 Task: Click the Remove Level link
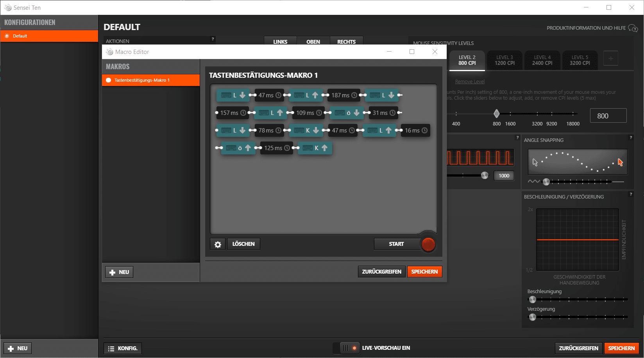click(x=470, y=82)
